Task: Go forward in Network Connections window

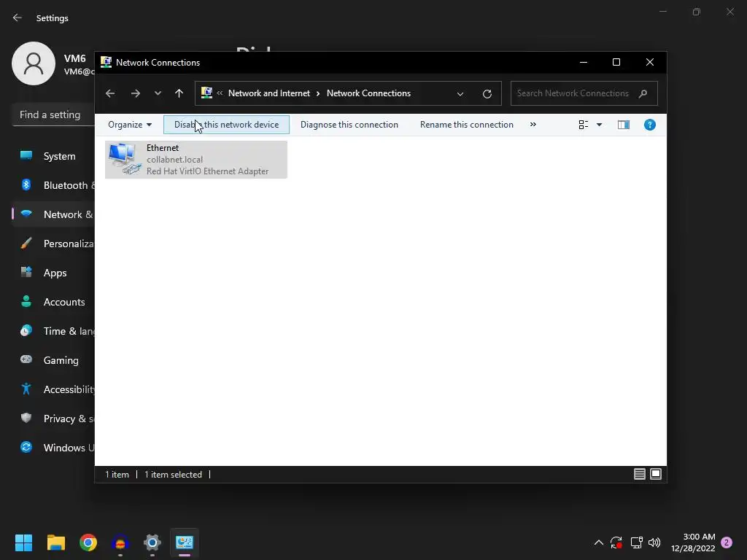Action: click(x=135, y=93)
